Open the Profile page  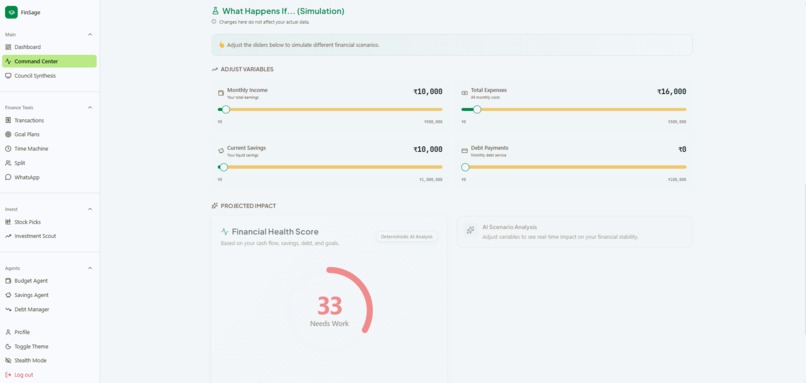click(x=49, y=332)
